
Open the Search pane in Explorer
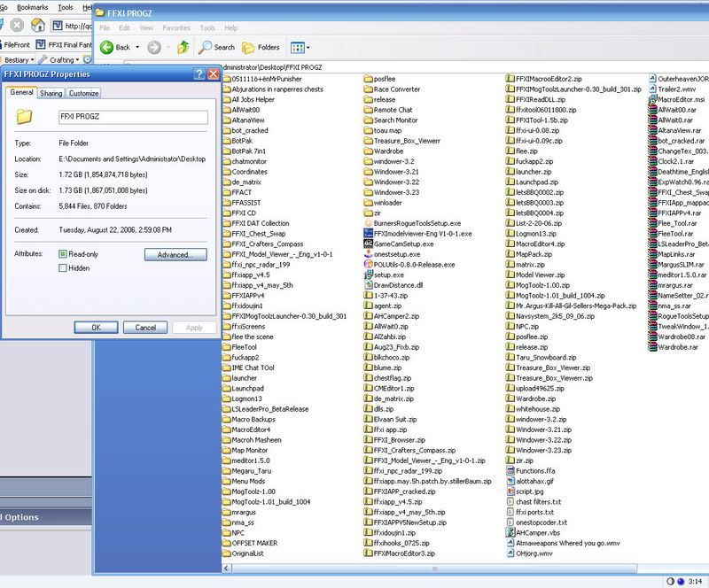(216, 47)
